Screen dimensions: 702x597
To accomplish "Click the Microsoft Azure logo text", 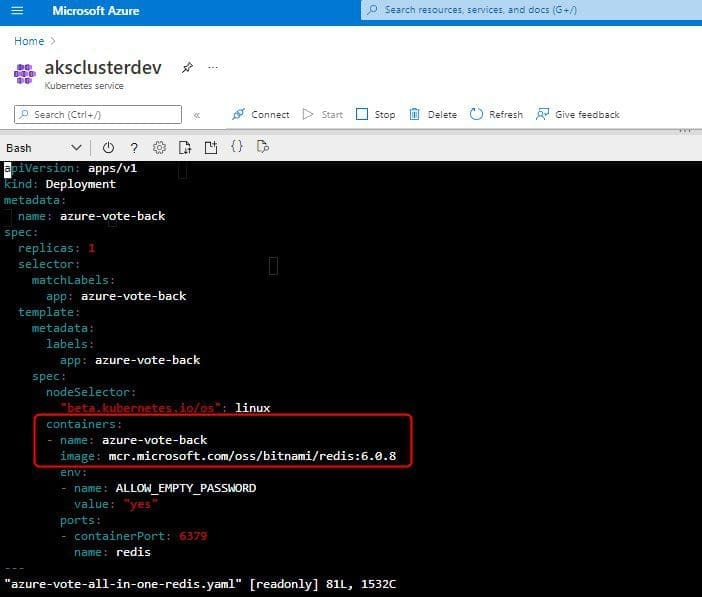I will click(96, 11).
